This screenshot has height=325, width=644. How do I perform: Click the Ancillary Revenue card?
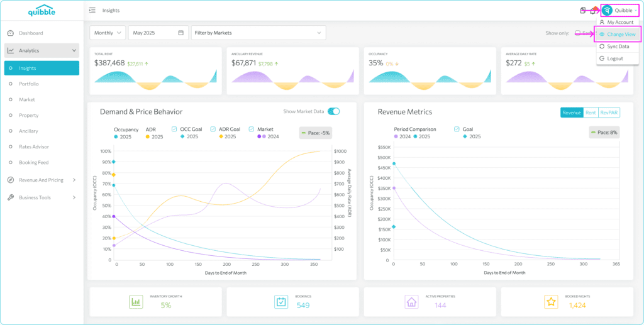(292, 71)
